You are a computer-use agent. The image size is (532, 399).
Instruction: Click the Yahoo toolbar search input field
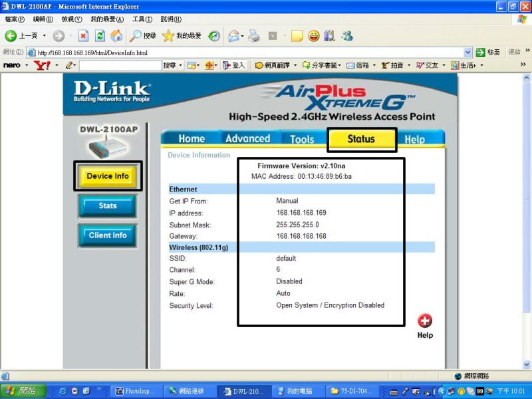pyautogui.click(x=120, y=65)
